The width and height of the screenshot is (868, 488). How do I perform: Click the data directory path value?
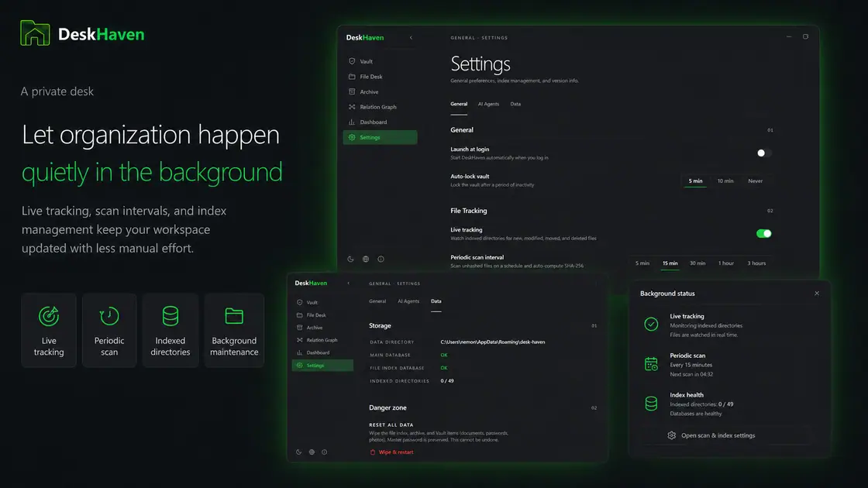493,342
